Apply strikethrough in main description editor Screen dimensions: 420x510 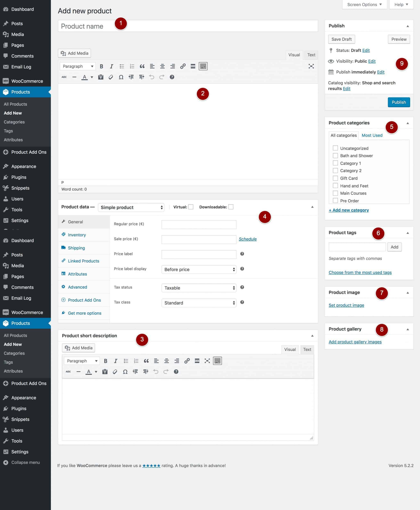[x=64, y=77]
